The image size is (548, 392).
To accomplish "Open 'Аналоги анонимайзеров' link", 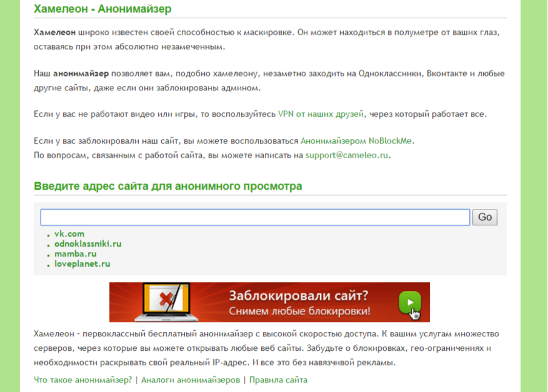I will pyautogui.click(x=190, y=380).
